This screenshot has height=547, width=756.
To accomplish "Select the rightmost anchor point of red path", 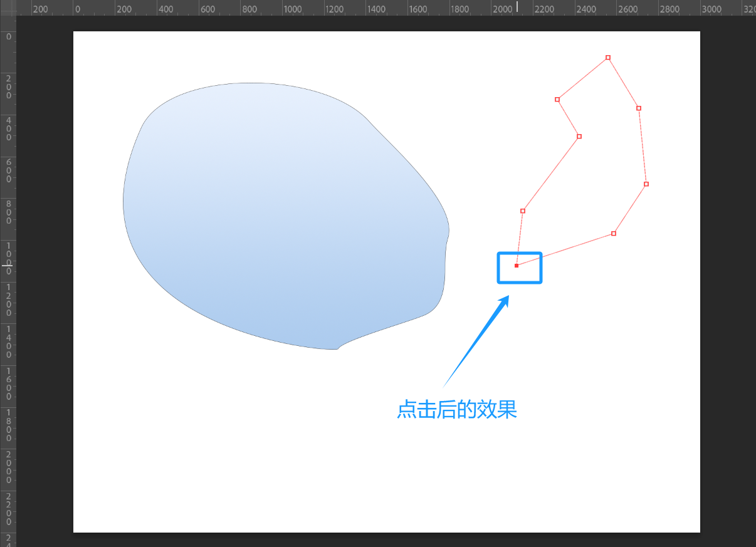I will point(646,184).
